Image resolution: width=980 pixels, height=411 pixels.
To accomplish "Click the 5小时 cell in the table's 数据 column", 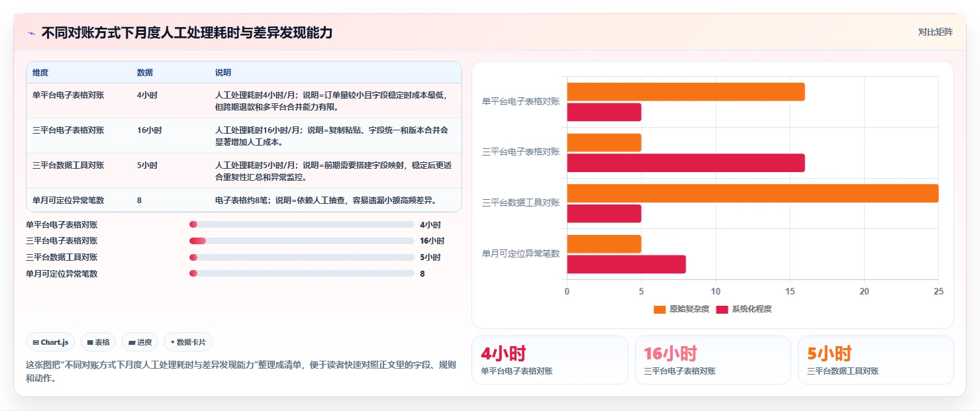I will (147, 165).
